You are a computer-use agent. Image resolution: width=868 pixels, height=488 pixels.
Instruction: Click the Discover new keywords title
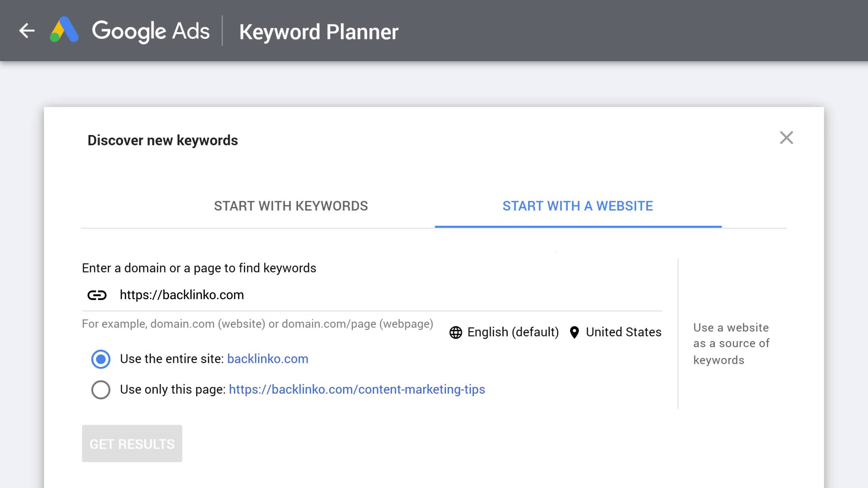(x=163, y=141)
